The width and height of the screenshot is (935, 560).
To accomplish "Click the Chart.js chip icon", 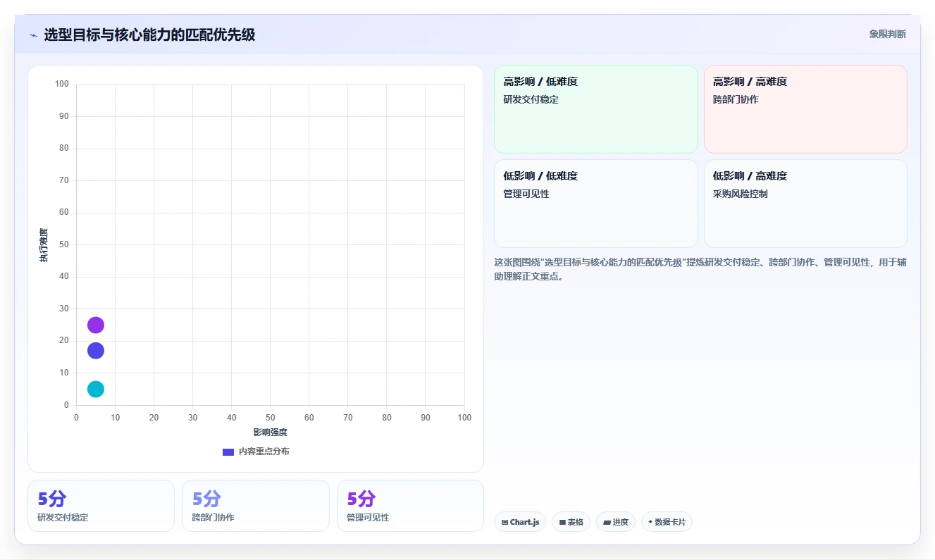I will [x=504, y=523].
